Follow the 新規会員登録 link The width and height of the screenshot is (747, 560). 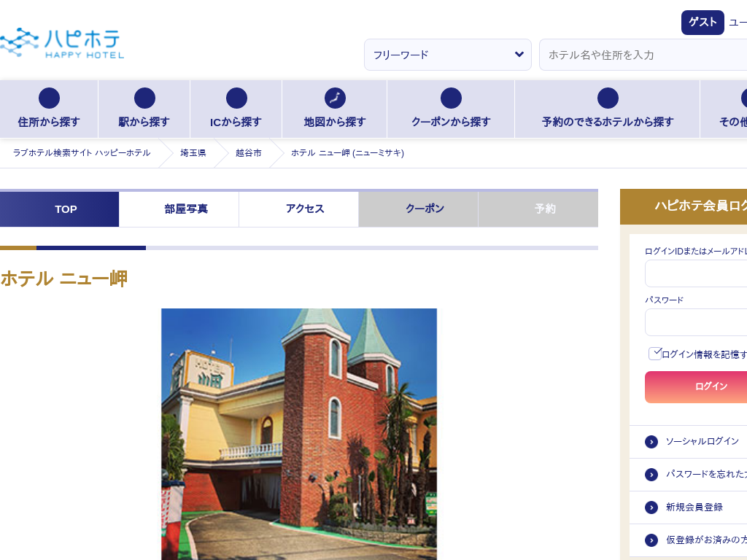694,507
